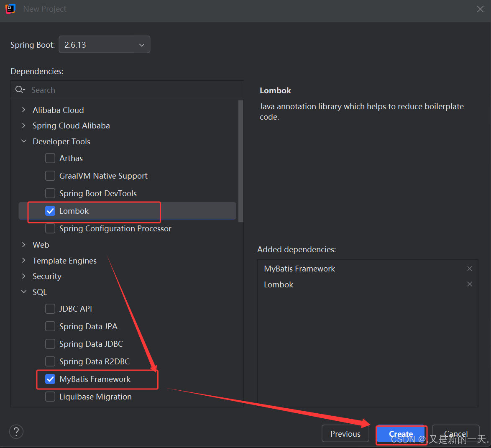The height and width of the screenshot is (448, 491).
Task: Open the help question mark button
Action: [x=16, y=431]
